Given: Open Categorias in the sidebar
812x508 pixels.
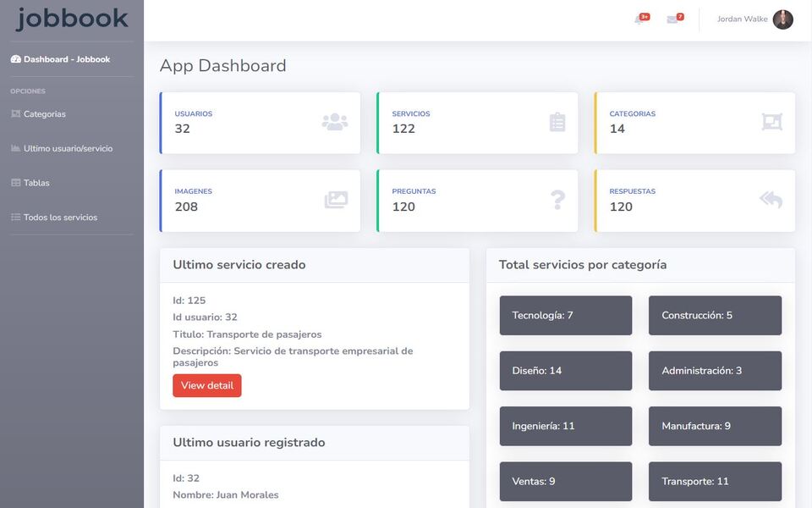Looking at the screenshot, I should pos(44,114).
